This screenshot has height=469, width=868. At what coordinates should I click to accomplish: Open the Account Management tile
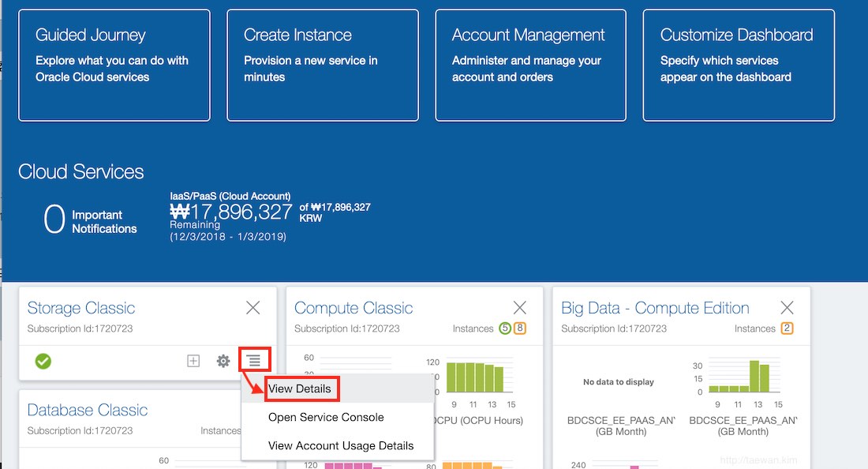[x=530, y=66]
